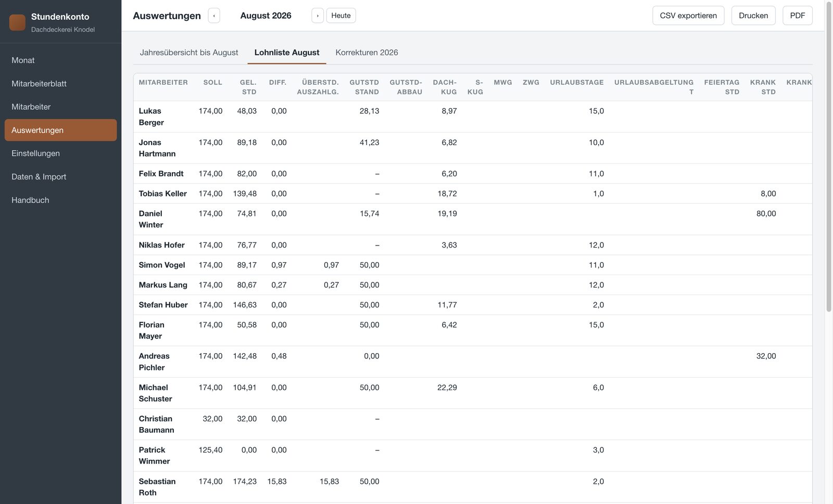The image size is (833, 504).
Task: Click employee name Stefan Huber
Action: (x=163, y=305)
